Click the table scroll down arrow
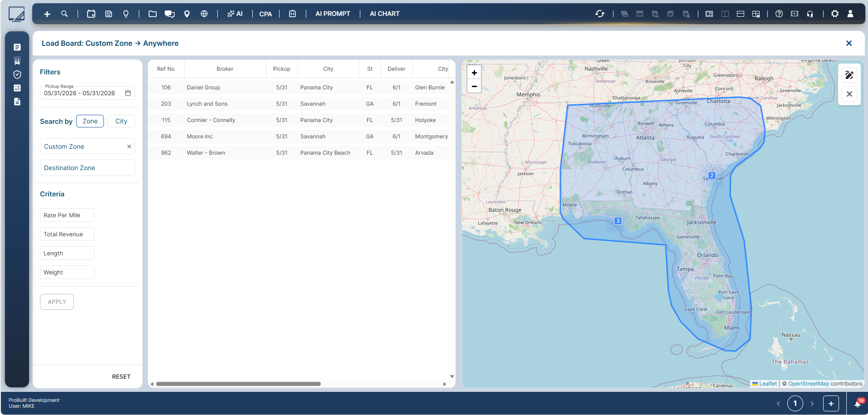 452,376
